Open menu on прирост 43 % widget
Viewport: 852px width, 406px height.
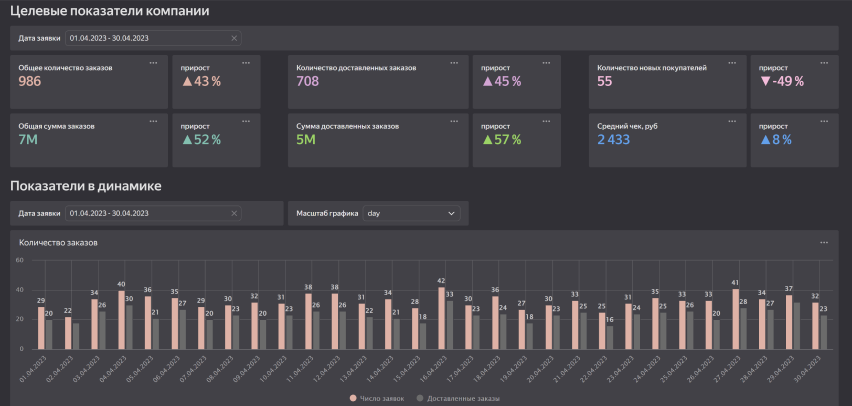click(249, 63)
